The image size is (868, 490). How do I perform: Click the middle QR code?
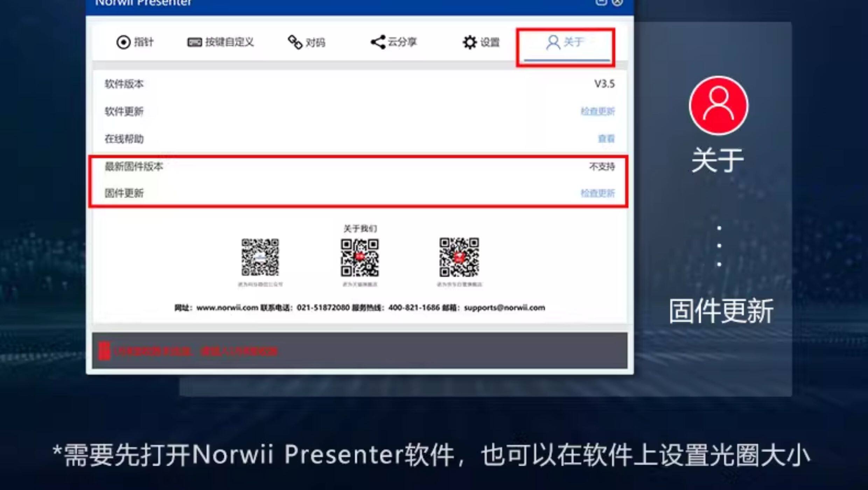coord(360,257)
